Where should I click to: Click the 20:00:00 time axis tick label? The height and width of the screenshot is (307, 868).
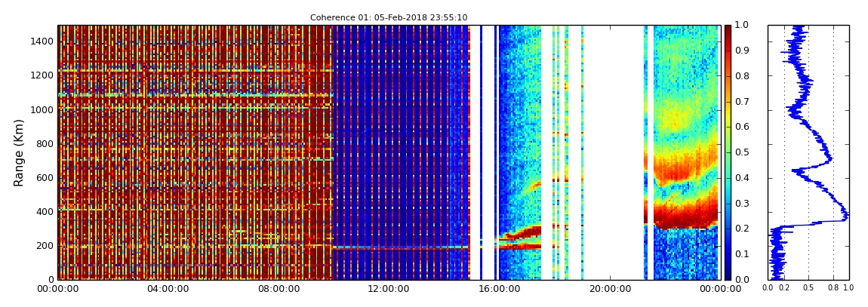[608, 289]
